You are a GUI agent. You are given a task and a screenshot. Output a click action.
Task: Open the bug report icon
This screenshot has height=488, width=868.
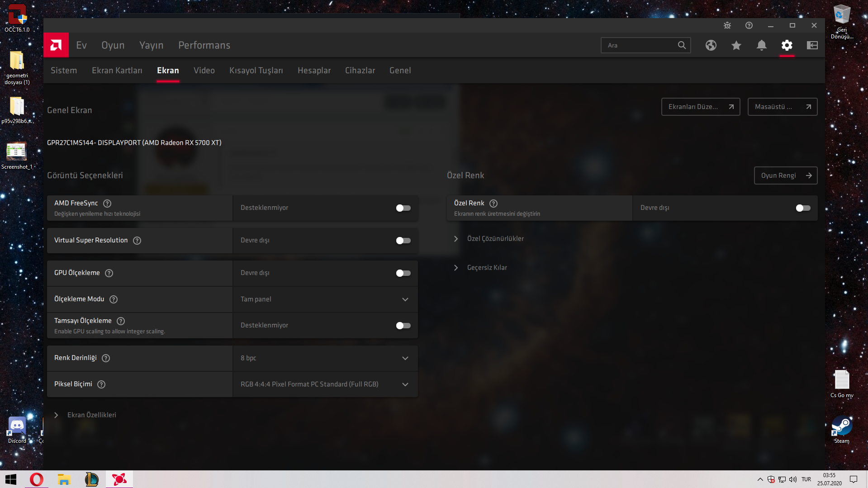[727, 25]
